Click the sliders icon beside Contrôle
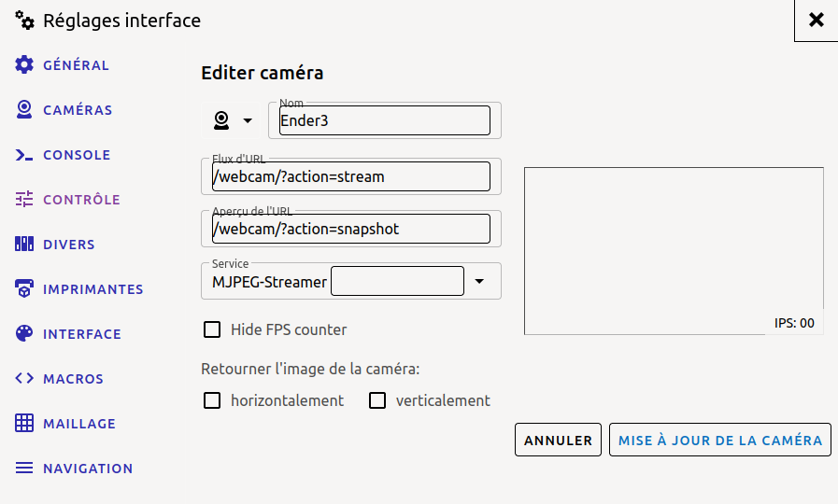Viewport: 838px width, 504px height. (24, 200)
